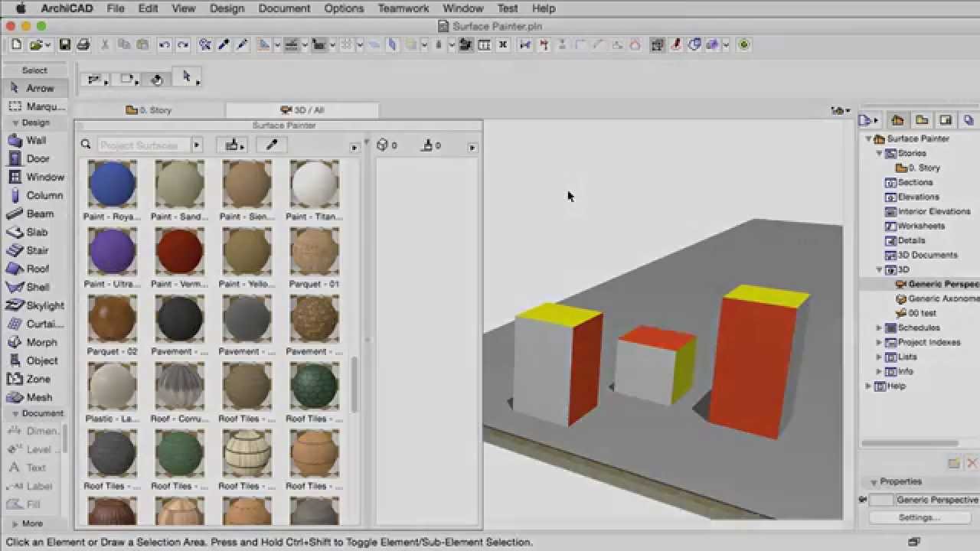980x551 pixels.
Task: Click the New document toolbar icon
Action: 16,45
